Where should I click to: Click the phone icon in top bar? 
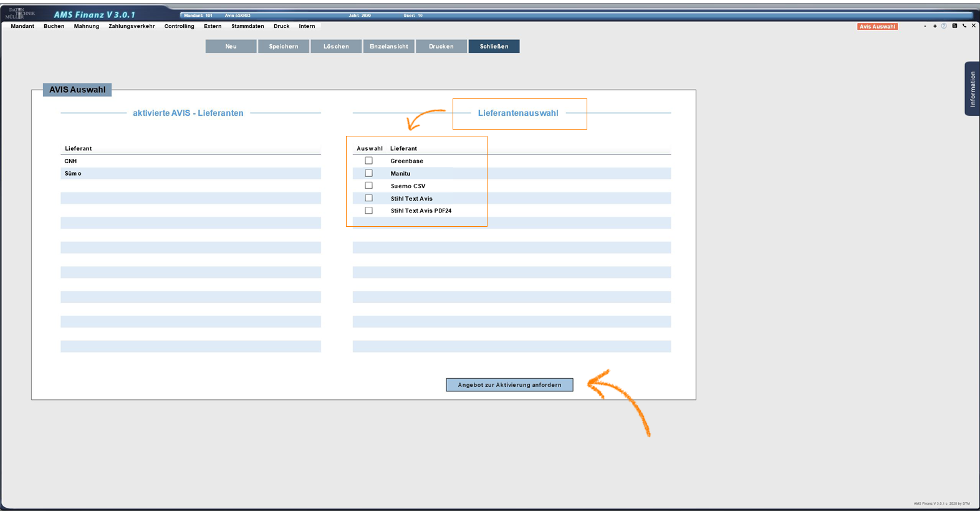pyautogui.click(x=964, y=26)
